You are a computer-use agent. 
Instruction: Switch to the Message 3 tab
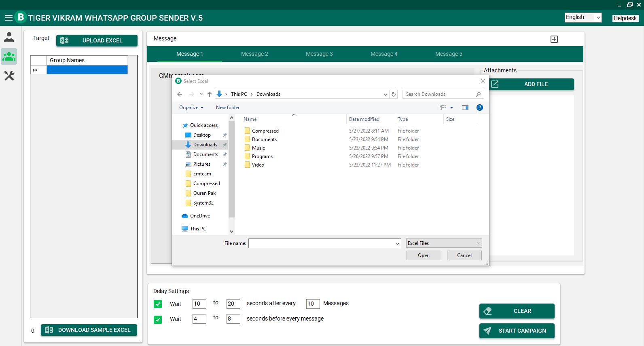[319, 54]
